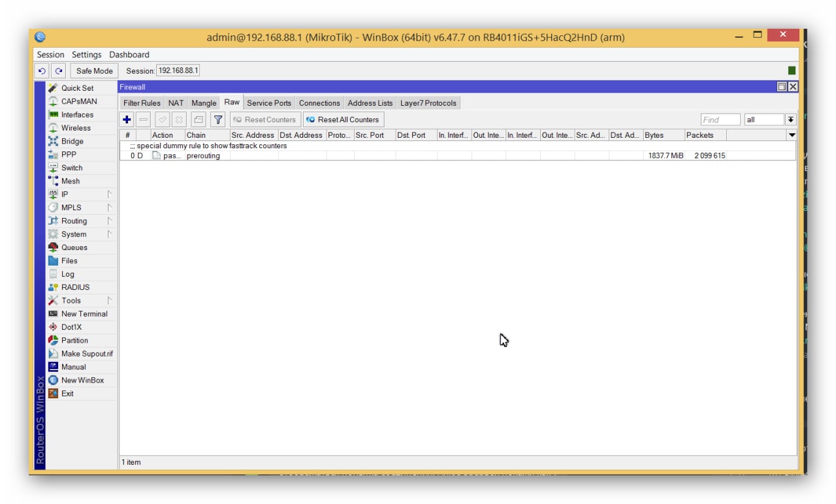Close the Firewall inner window
The image size is (836, 504).
tap(793, 87)
